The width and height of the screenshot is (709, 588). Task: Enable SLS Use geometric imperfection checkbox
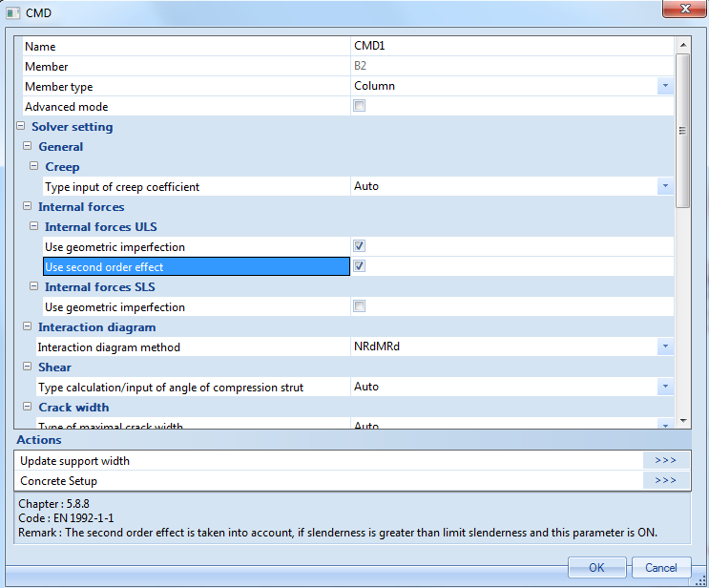pyautogui.click(x=360, y=306)
